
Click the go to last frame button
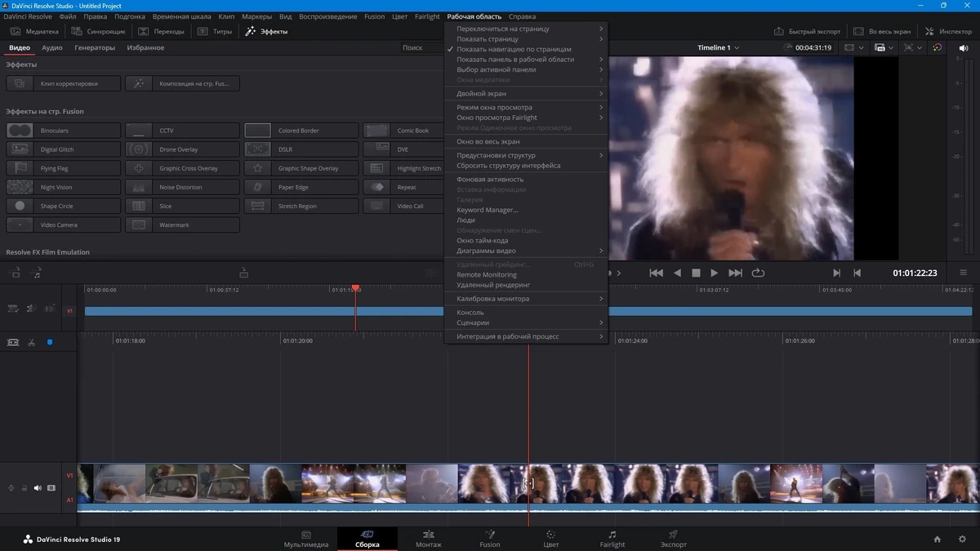735,273
